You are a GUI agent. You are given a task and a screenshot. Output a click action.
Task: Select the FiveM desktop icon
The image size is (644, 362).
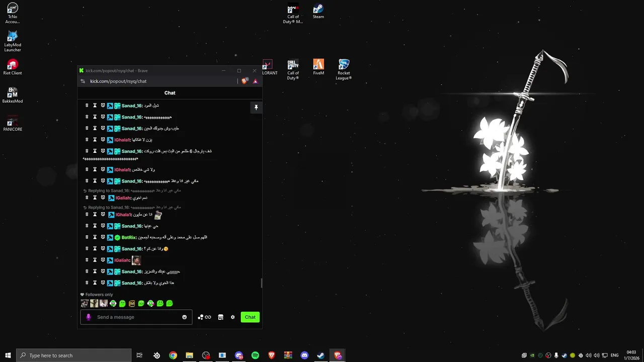[318, 67]
